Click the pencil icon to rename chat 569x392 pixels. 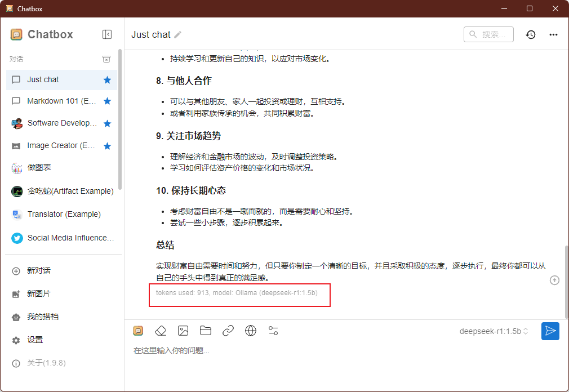point(178,35)
